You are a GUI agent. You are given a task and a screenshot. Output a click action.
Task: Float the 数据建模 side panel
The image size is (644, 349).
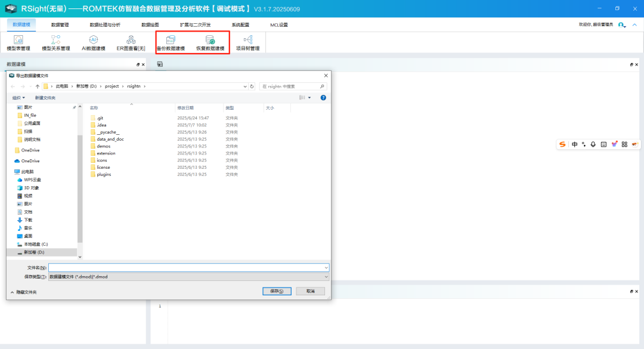[x=138, y=64]
